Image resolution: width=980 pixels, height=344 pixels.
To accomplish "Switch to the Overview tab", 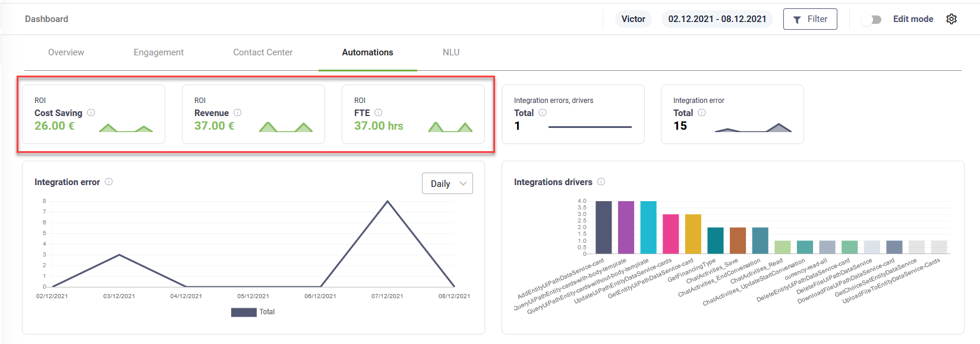I will point(66,52).
